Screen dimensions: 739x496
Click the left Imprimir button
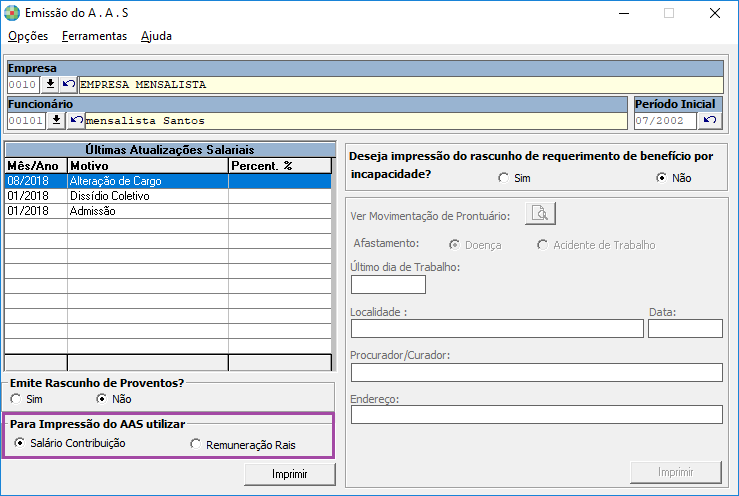point(290,474)
